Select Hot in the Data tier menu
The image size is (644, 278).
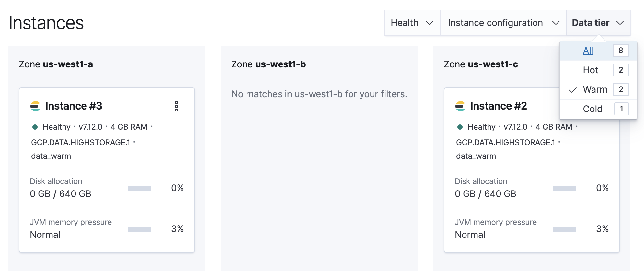591,70
